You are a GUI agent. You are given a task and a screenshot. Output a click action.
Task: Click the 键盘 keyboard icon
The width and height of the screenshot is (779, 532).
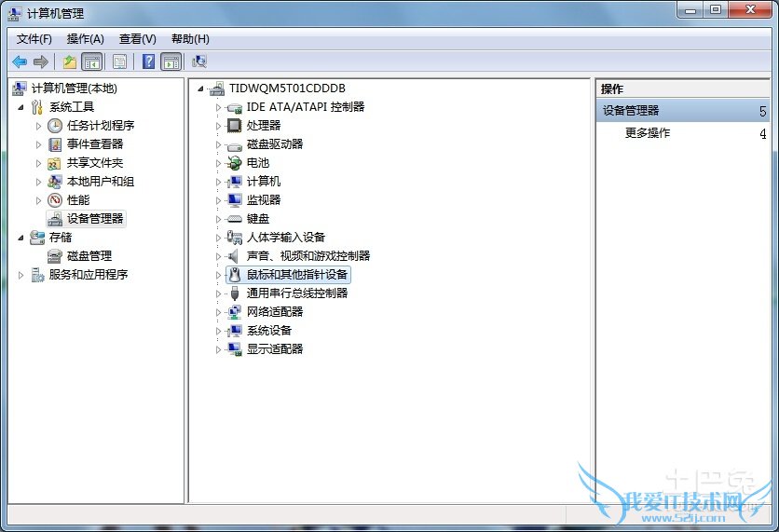pyautogui.click(x=234, y=219)
